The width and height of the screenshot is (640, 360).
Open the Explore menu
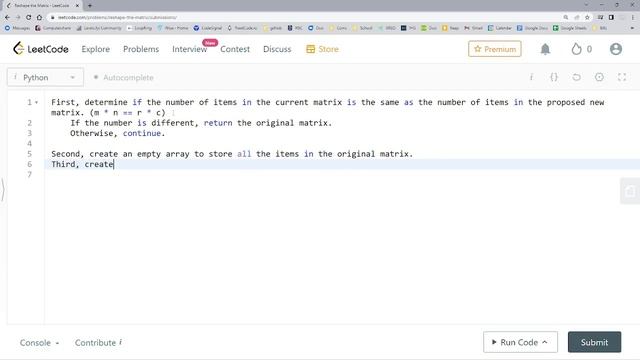coord(96,49)
